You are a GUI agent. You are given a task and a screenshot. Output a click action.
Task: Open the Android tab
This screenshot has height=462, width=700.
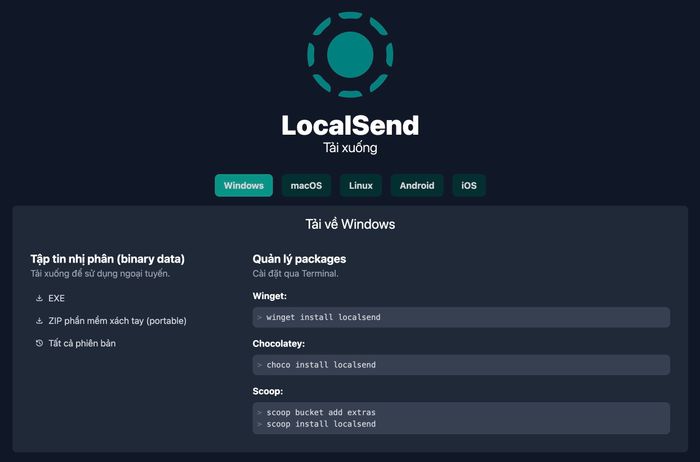[x=417, y=185]
